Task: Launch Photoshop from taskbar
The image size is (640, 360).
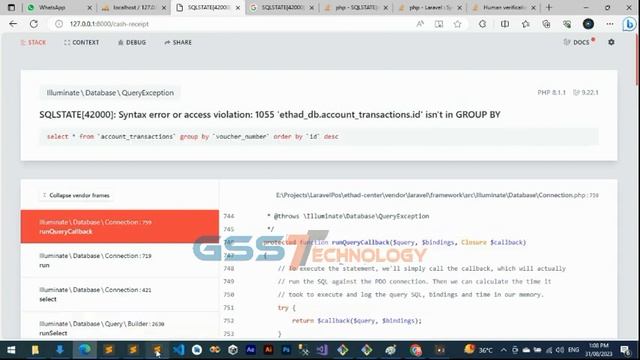Action: [286, 350]
